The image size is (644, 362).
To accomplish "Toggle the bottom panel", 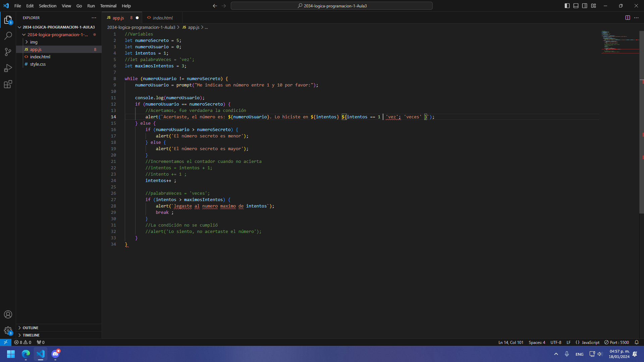I will click(576, 6).
